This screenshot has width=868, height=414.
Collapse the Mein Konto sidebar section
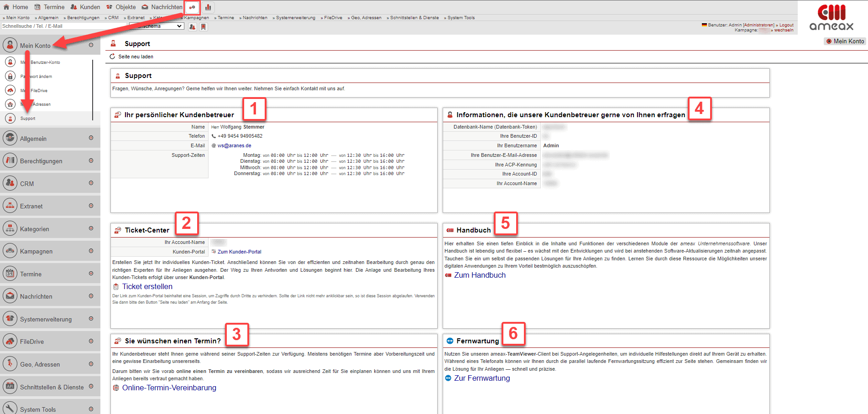pos(91,45)
